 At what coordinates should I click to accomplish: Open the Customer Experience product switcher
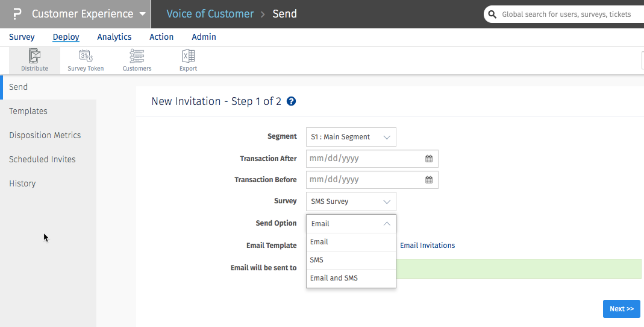click(x=89, y=14)
